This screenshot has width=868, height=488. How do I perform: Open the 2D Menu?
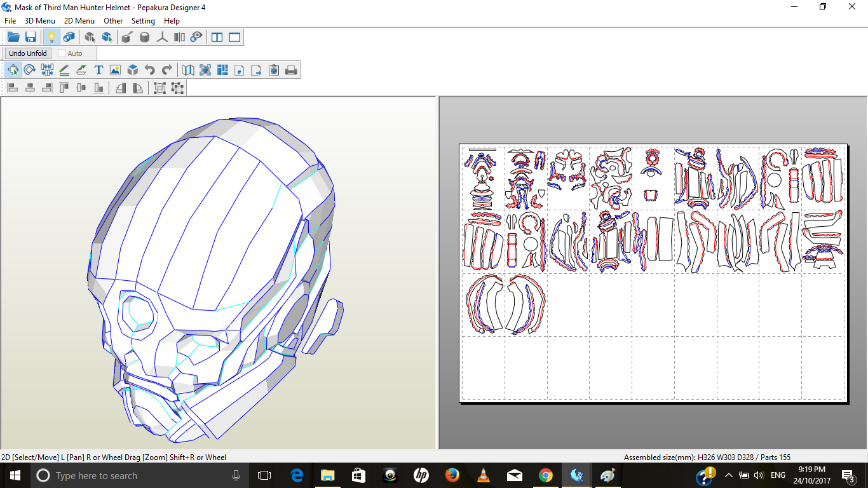pyautogui.click(x=79, y=21)
